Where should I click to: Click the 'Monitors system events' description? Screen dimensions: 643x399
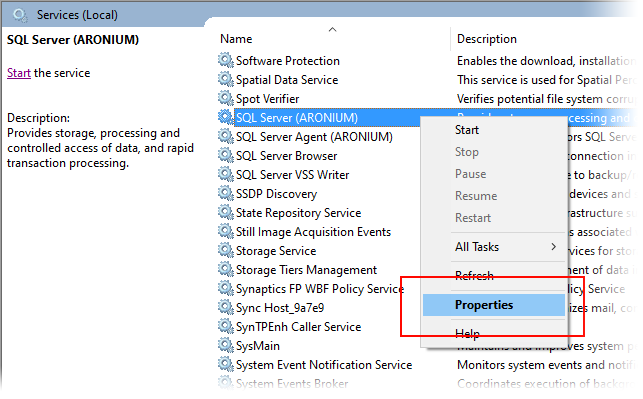click(x=545, y=365)
